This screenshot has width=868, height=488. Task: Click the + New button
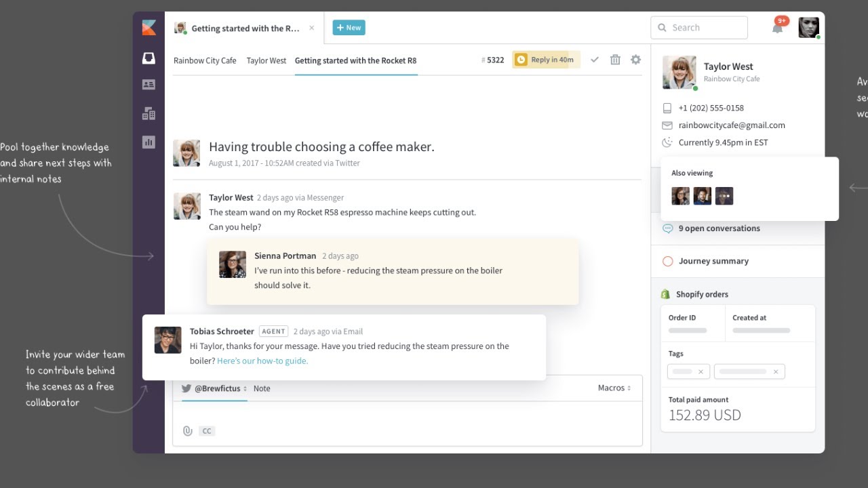[x=349, y=28]
